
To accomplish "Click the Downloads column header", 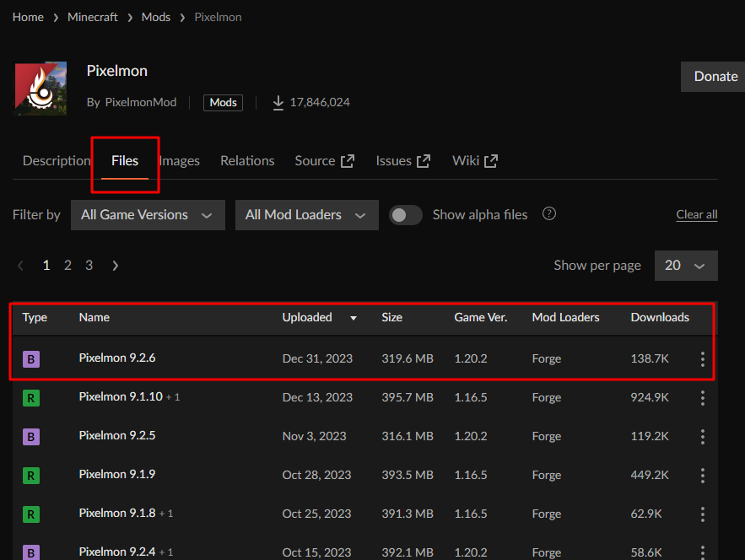I will click(660, 317).
